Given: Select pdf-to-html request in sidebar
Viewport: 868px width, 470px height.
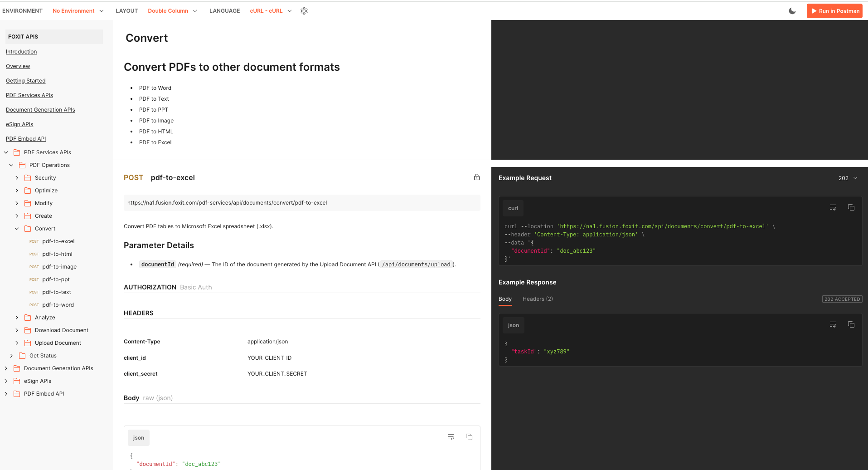Looking at the screenshot, I should [57, 254].
